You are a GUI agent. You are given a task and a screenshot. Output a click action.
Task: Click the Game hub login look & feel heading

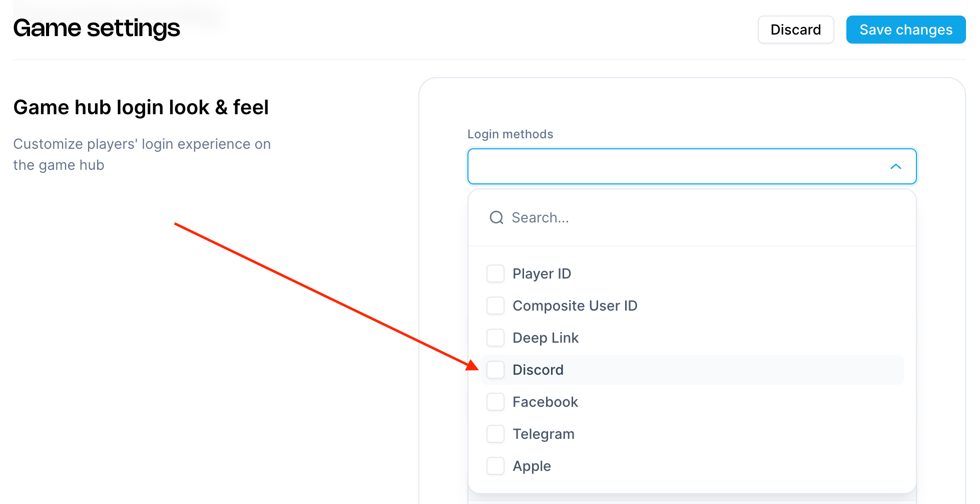click(x=141, y=107)
